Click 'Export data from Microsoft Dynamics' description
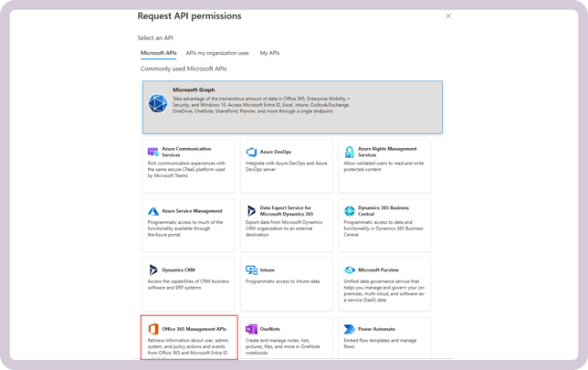This screenshot has height=370, width=588. (284, 228)
